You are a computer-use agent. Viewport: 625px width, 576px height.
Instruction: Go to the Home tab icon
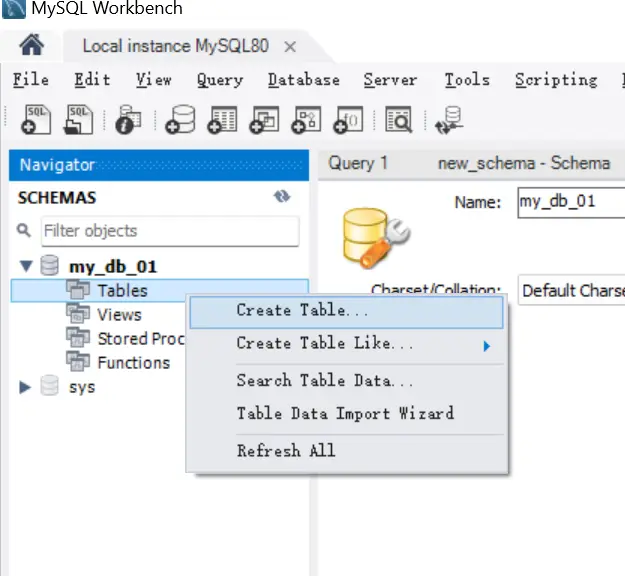31,45
